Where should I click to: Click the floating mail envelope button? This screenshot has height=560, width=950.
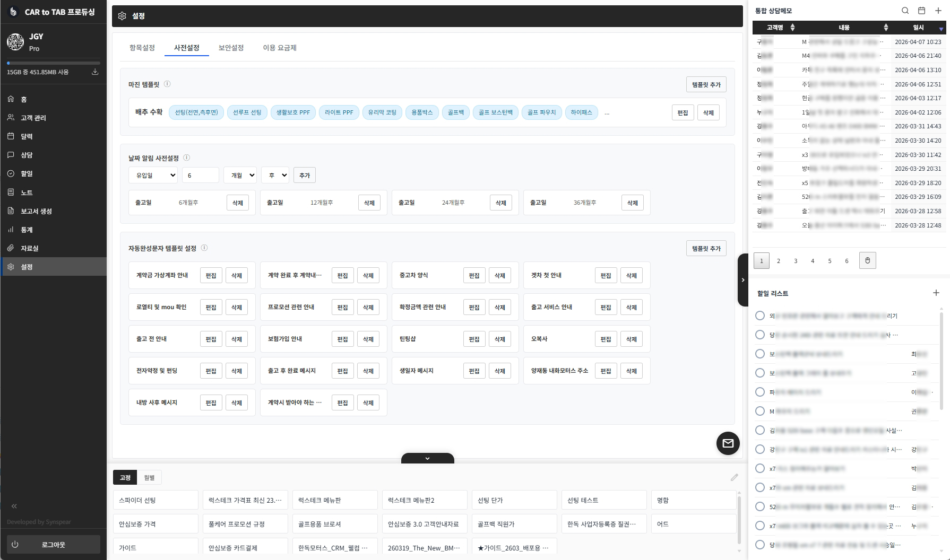(728, 443)
